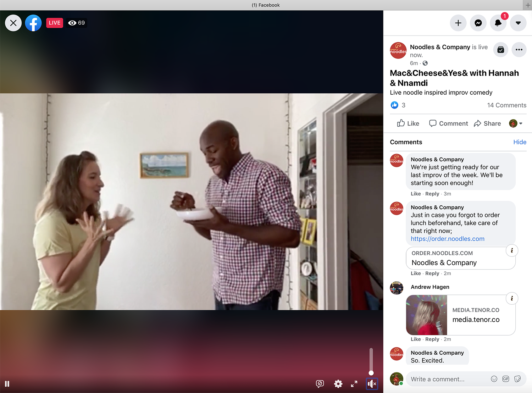This screenshot has height=393, width=532.
Task: Click the info icon on the ORDER.NOODLES.COM card
Action: 512,250
